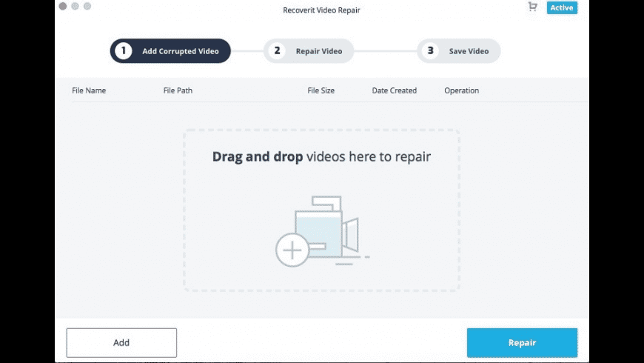Click the Recoverit Video Repair window title
This screenshot has height=363, width=644.
pyautogui.click(x=321, y=10)
